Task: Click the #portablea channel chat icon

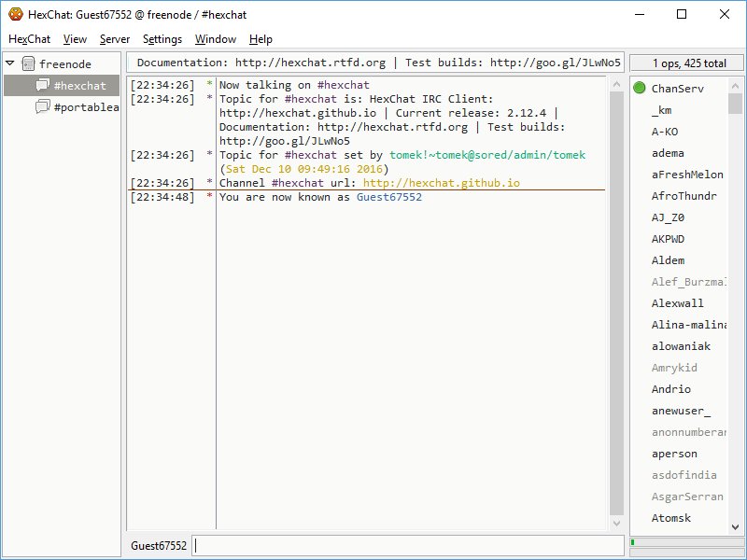Action: [x=42, y=106]
